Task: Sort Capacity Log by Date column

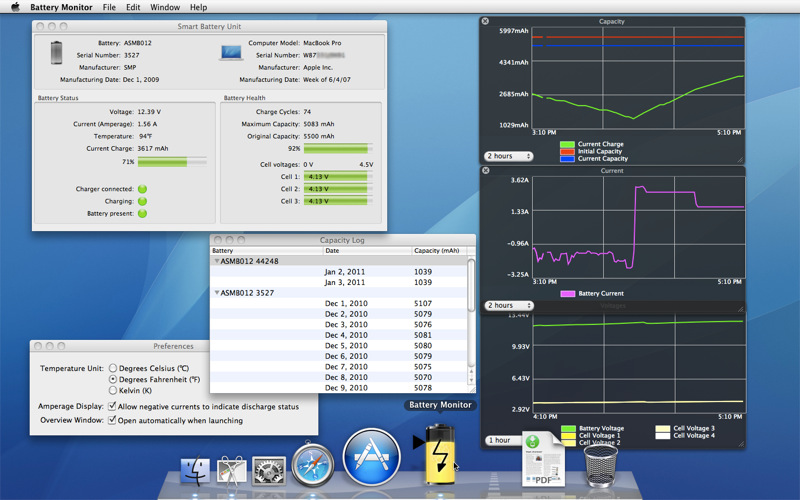Action: [367, 251]
